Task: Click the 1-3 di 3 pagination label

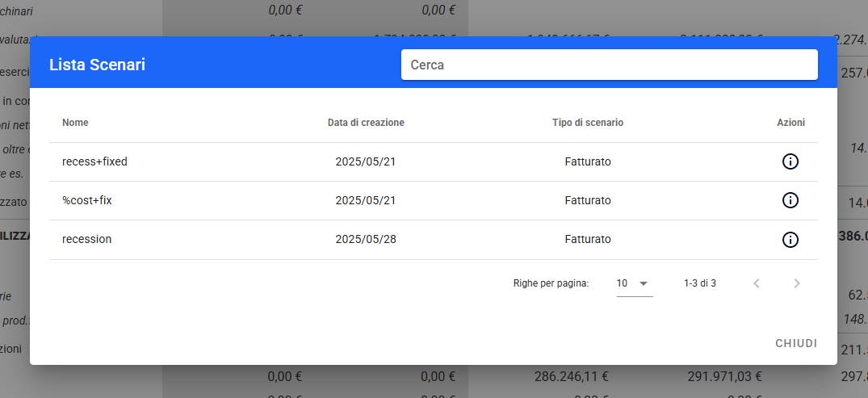Action: pyautogui.click(x=699, y=283)
